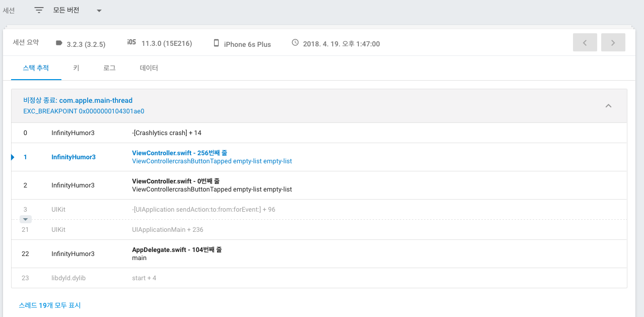Click libdyld.dylib start + 4 frame
This screenshot has height=317, width=644.
point(319,278)
